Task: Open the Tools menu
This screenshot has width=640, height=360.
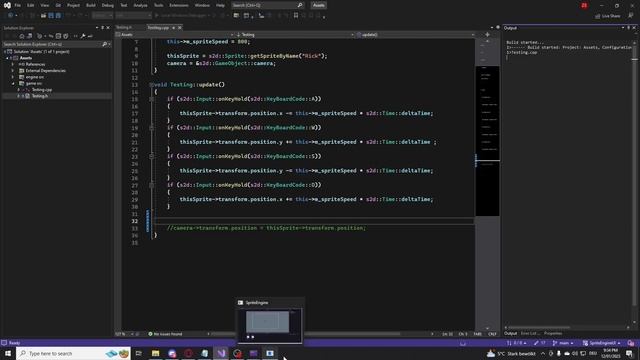Action: click(158, 5)
